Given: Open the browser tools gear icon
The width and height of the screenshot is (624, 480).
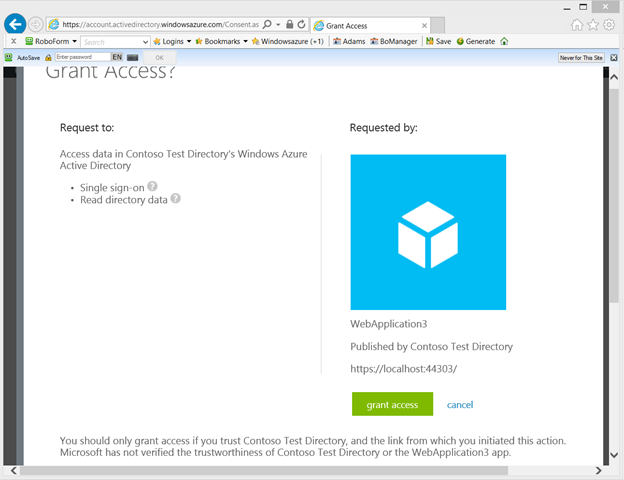Looking at the screenshot, I should [x=609, y=25].
